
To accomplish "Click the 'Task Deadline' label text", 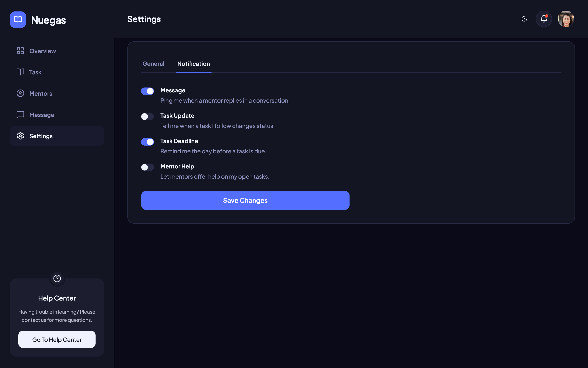I will [x=179, y=141].
